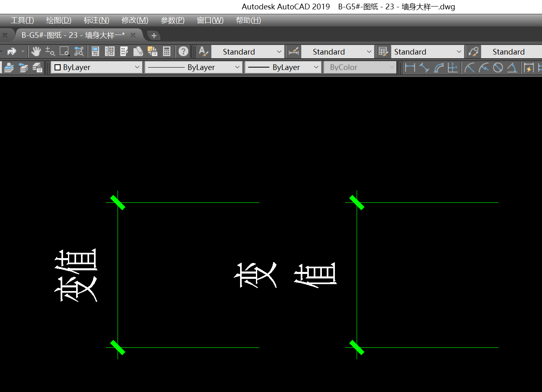The width and height of the screenshot is (542, 392).
Task: Open Layer States Manager icon
Action: click(37, 68)
